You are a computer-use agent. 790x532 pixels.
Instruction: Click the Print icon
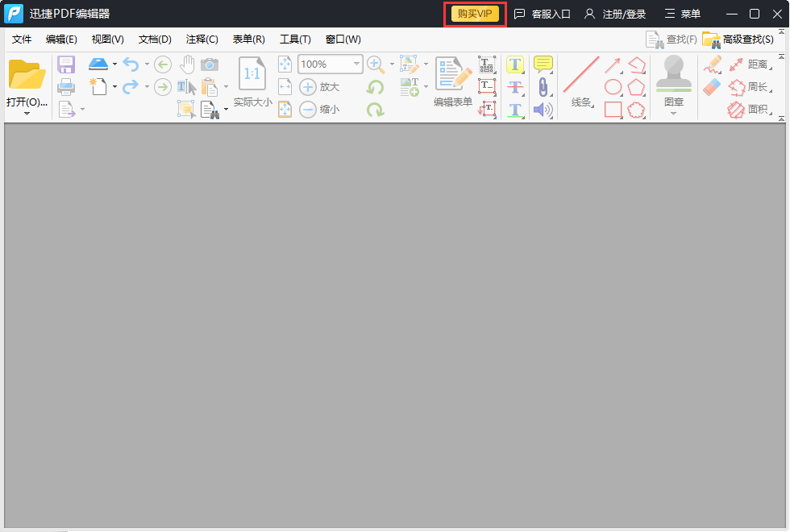tap(66, 87)
